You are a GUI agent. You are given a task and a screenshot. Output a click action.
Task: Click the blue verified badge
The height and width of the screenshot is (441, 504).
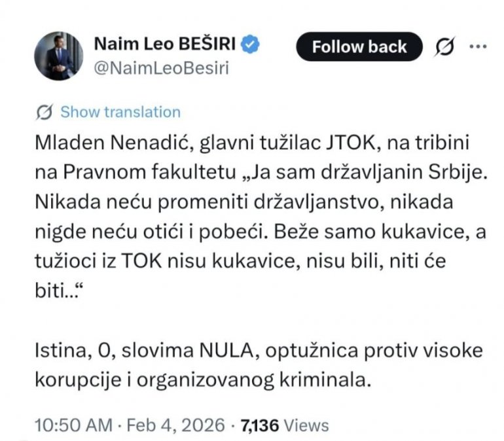253,45
